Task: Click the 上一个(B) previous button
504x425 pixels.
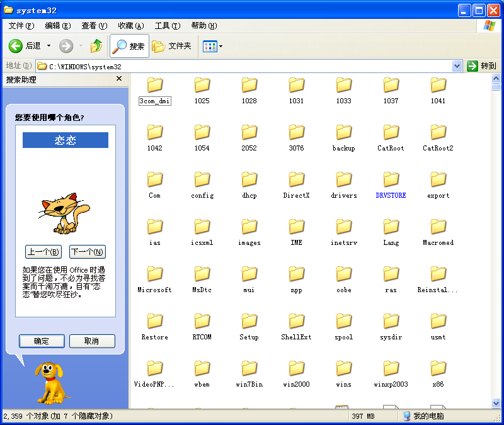Action: click(43, 251)
